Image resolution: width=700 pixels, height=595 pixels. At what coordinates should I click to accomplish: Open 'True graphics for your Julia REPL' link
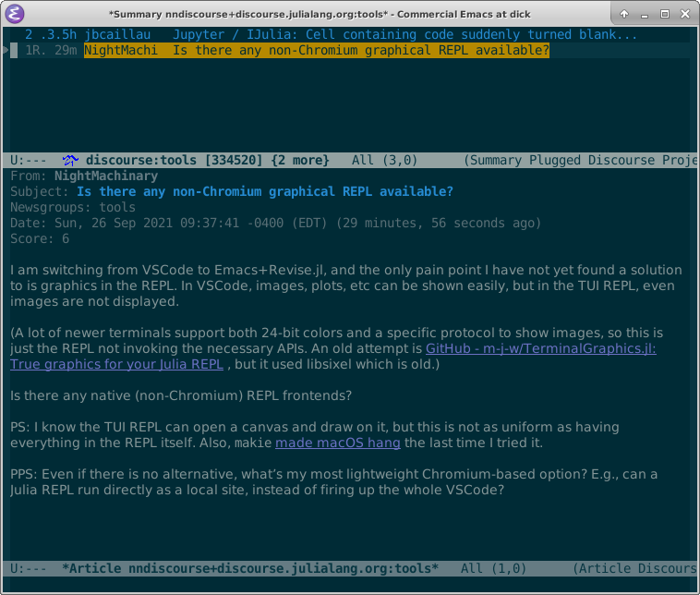[x=116, y=364]
